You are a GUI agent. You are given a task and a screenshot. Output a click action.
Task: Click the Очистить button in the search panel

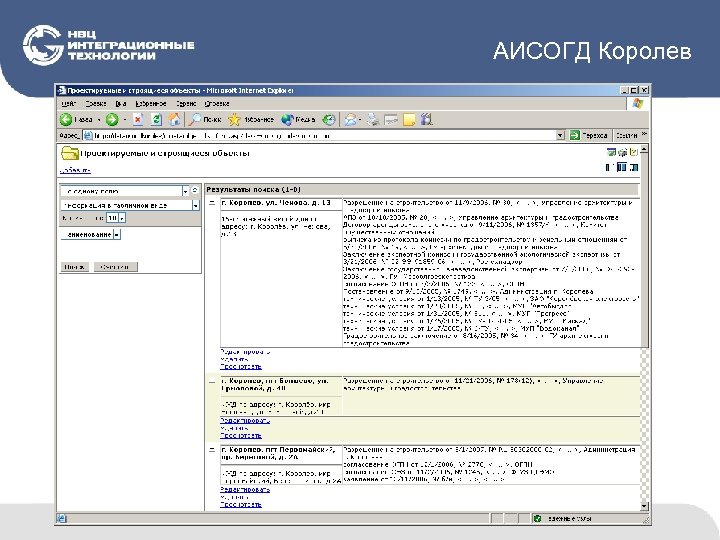115,267
